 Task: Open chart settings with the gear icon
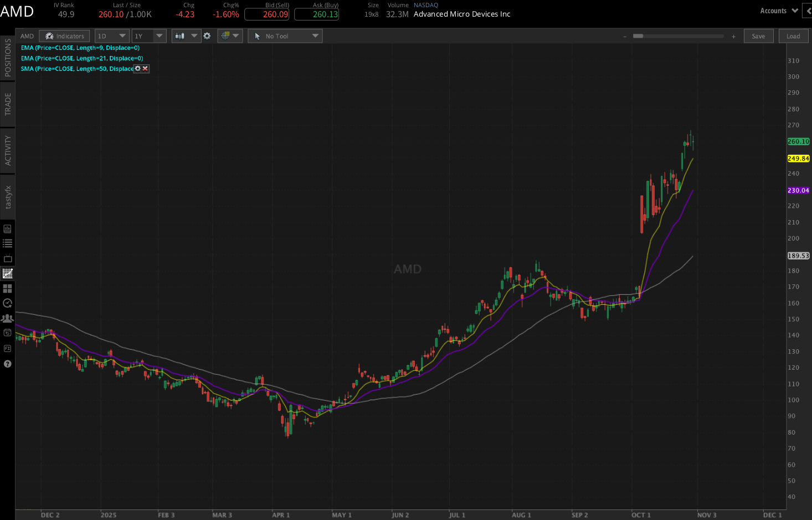207,35
